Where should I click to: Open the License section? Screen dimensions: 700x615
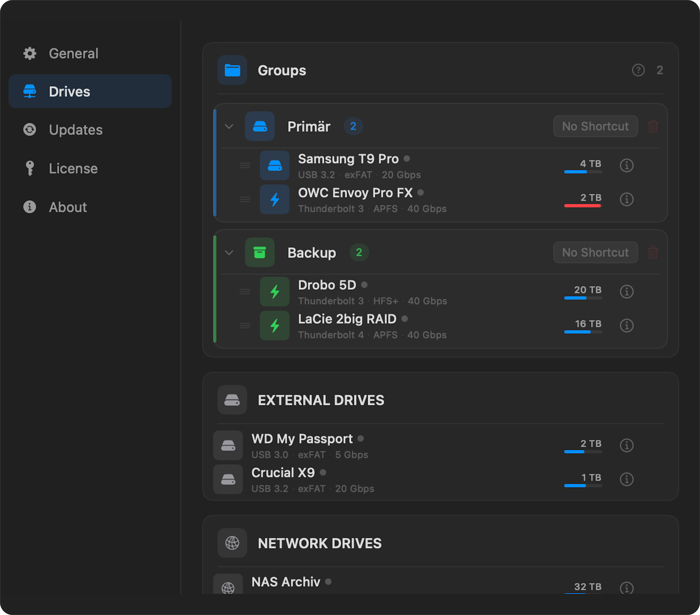tap(73, 168)
